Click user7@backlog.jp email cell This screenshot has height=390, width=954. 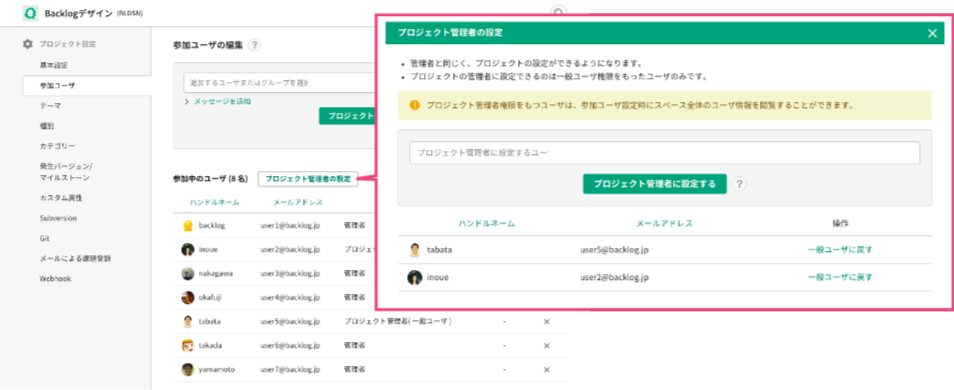(x=290, y=369)
